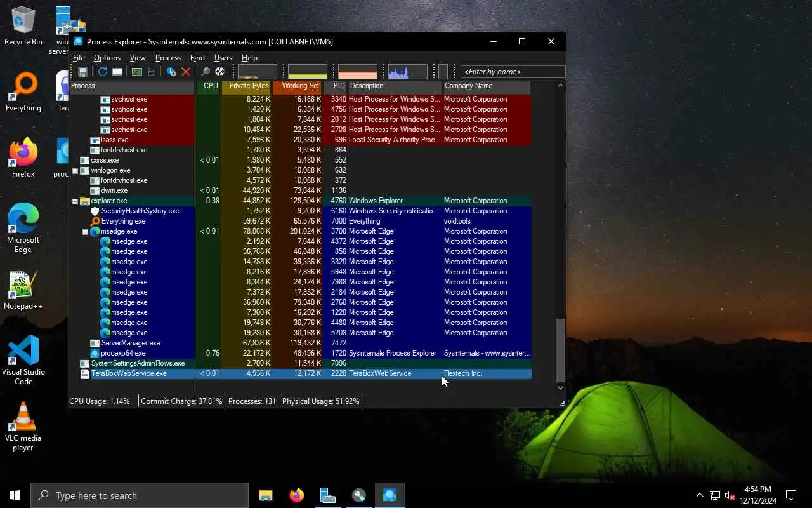This screenshot has height=508, width=812.
Task: Open the Process menu
Action: [x=168, y=58]
